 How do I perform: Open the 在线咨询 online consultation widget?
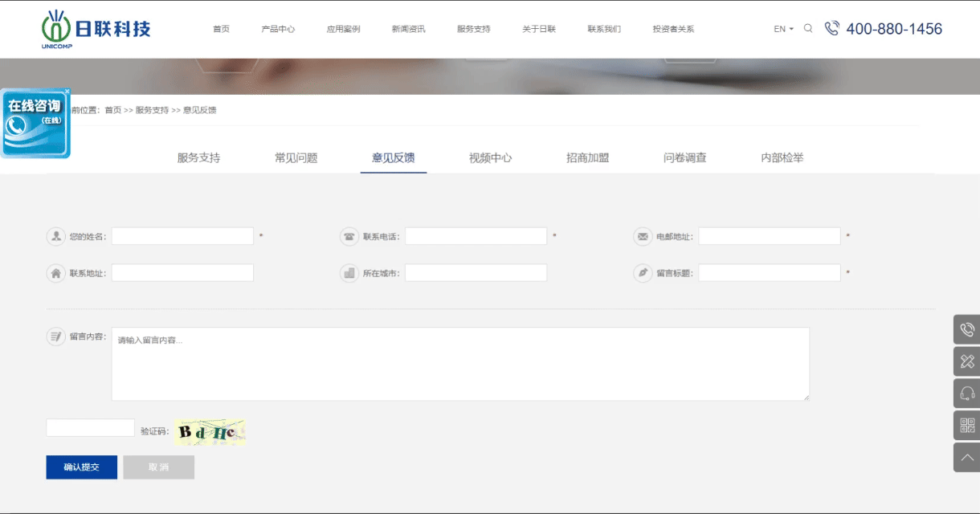[x=35, y=124]
